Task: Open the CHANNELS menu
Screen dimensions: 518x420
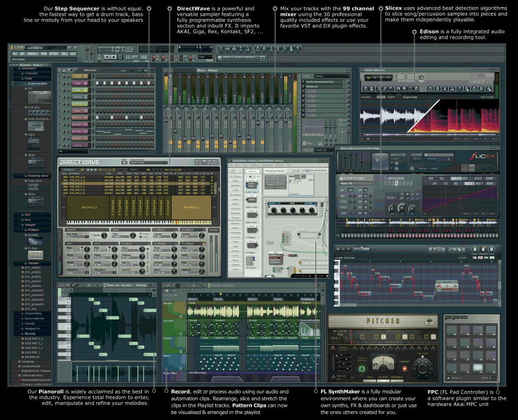Action: click(x=33, y=53)
